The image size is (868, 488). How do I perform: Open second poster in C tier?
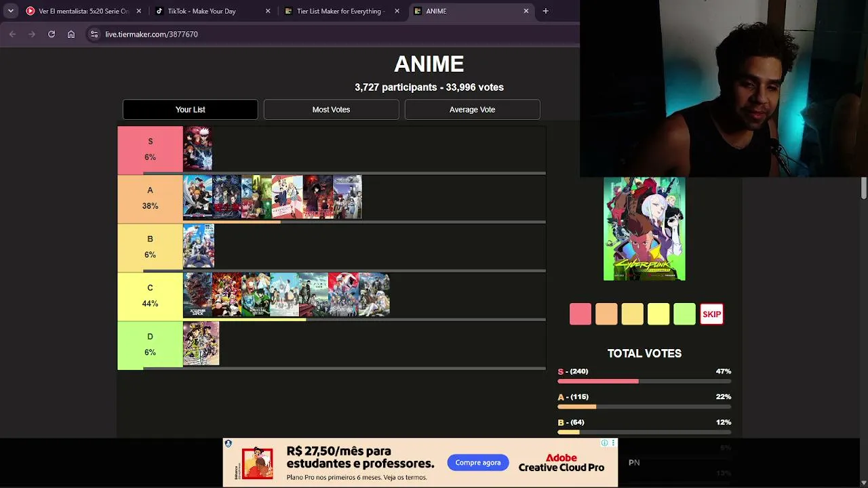click(226, 295)
